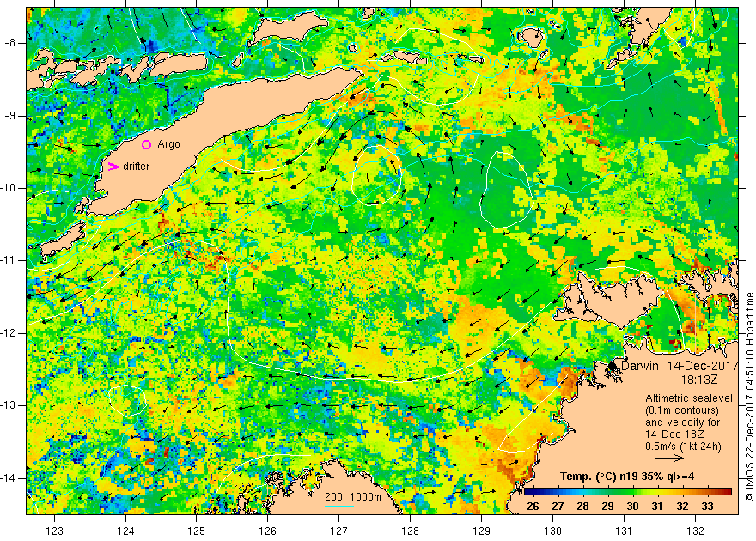The image size is (756, 541).
Task: Click longitude axis label '132'
Action: (x=695, y=532)
